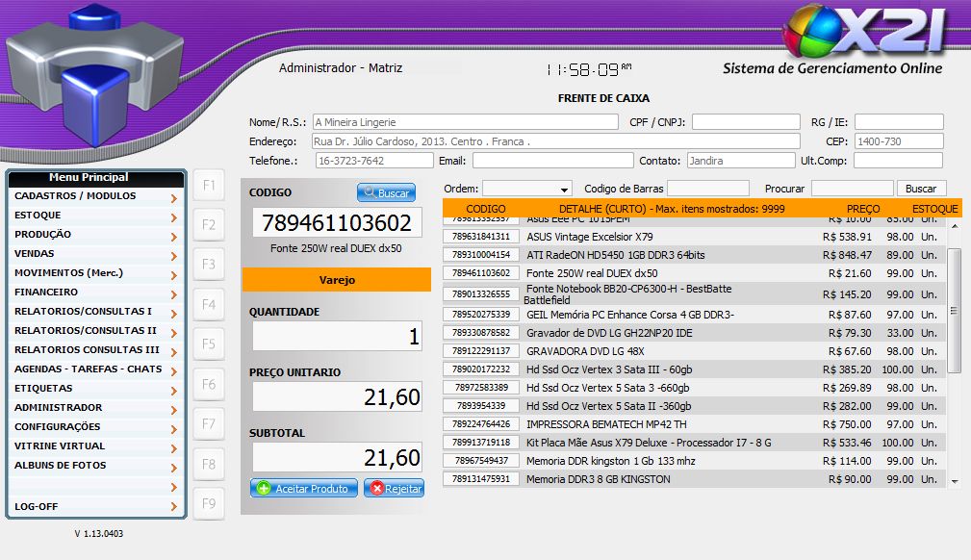Accept product with Aceitar Produto button

pos(304,489)
